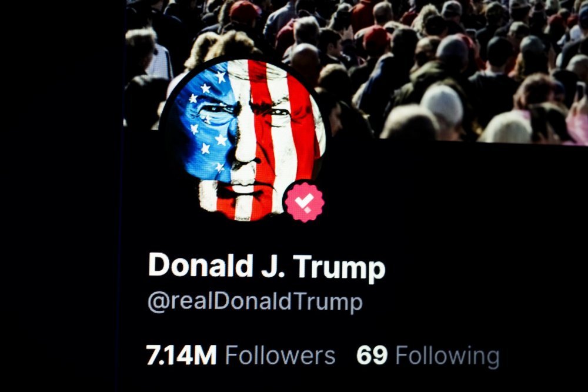This screenshot has height=392, width=588.
Task: Open the flag-painted face profile picture
Action: click(x=244, y=139)
